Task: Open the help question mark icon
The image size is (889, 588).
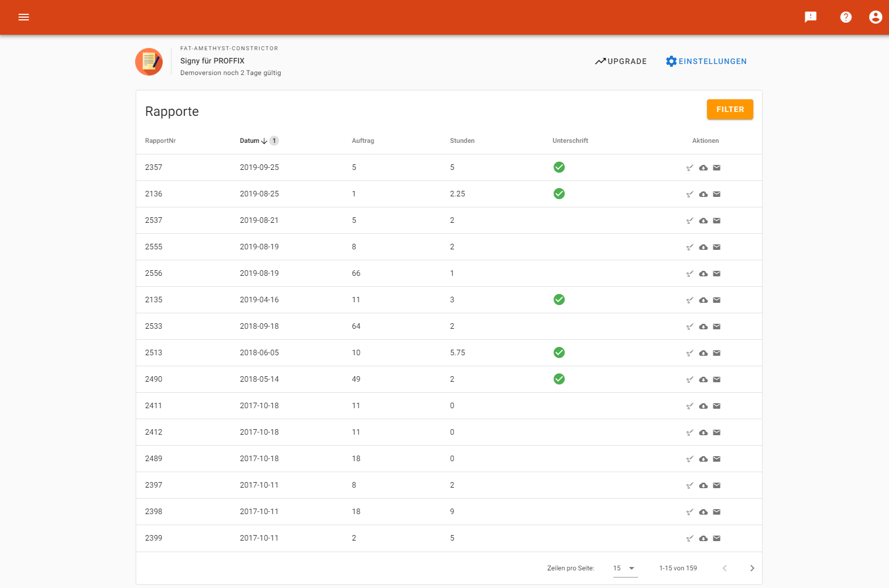Action: click(x=845, y=17)
